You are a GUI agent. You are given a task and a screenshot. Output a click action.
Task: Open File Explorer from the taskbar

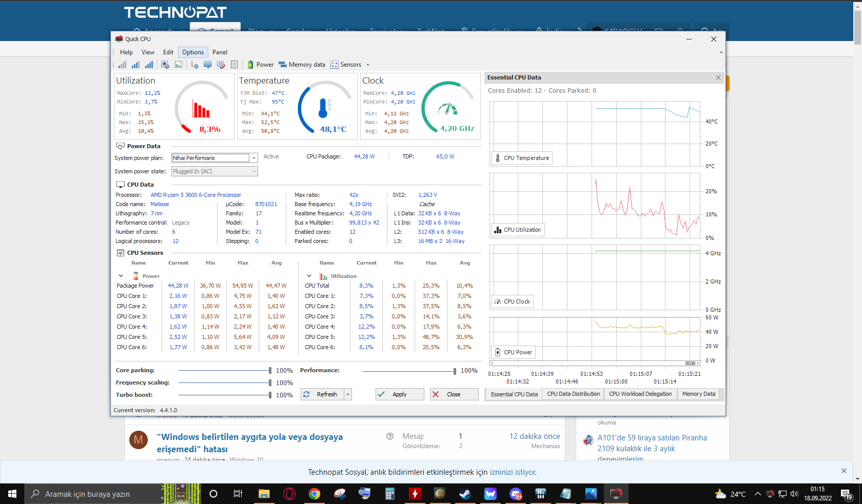point(264,494)
